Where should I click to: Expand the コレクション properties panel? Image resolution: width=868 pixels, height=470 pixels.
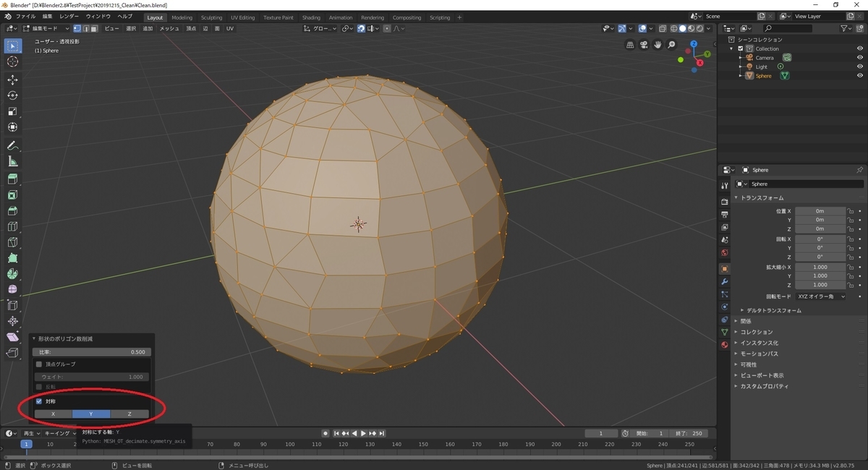tap(757, 332)
